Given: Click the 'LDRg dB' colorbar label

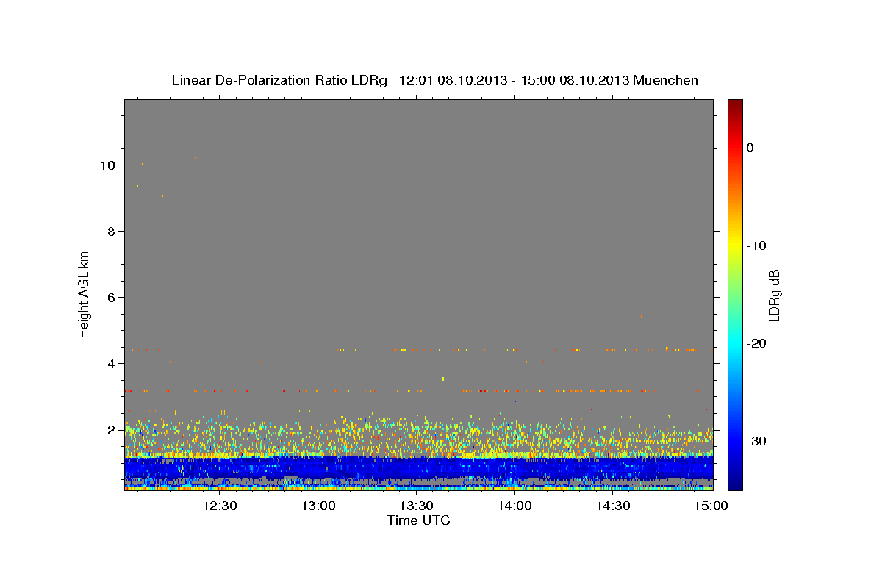Looking at the screenshot, I should (x=774, y=295).
